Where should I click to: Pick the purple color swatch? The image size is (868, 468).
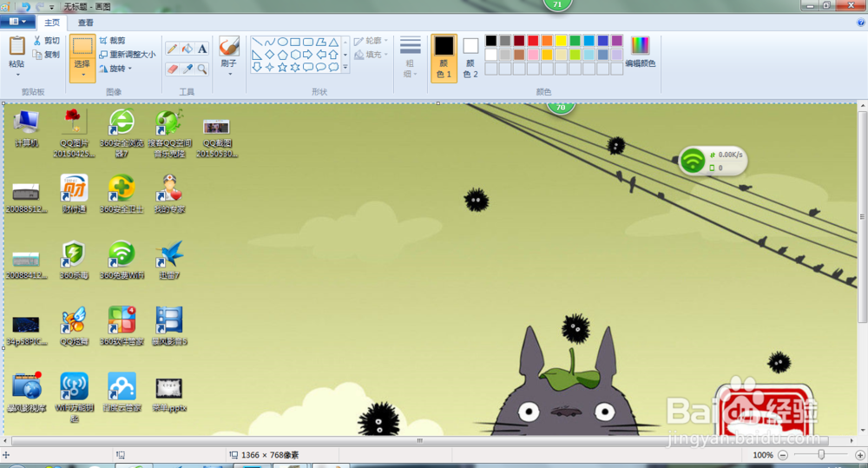click(x=616, y=41)
